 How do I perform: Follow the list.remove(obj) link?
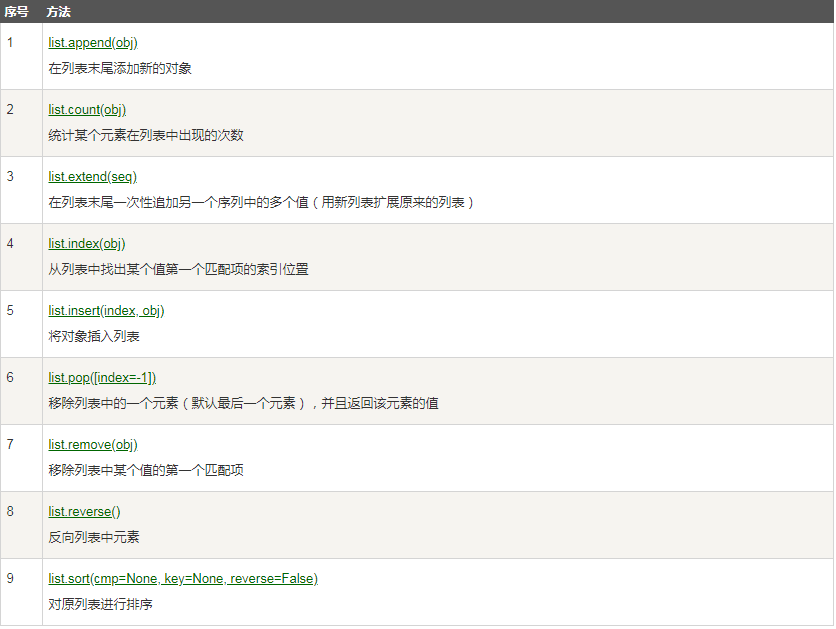93,445
